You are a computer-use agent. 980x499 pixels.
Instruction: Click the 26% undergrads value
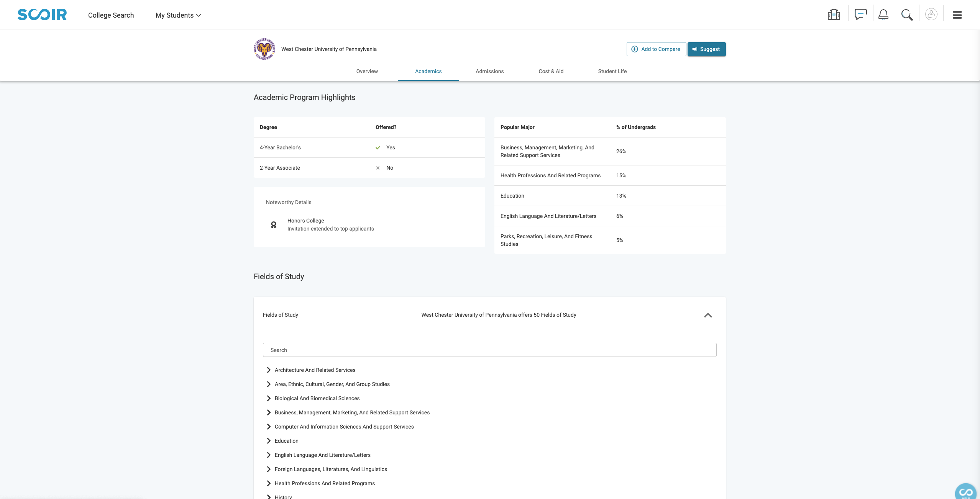pyautogui.click(x=621, y=151)
